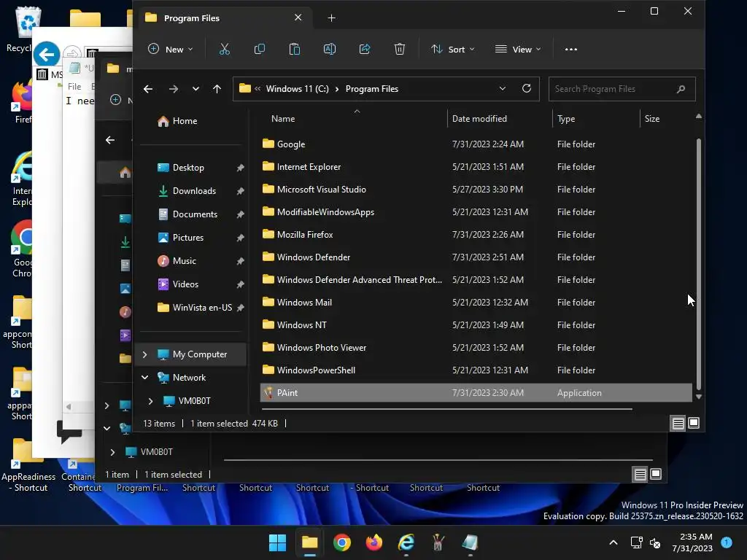Switch to details view layout icon

678,423
